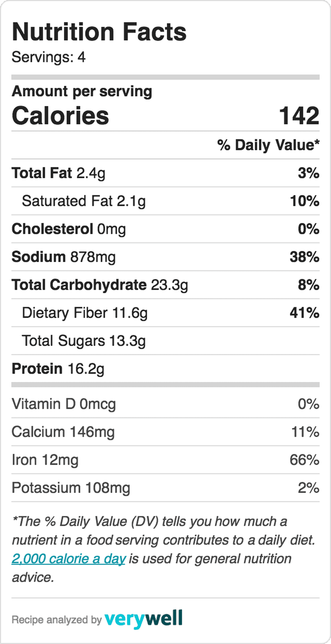Viewport: 331px width, 644px height.
Task: Select the Sodium 878mg row
Action: (165, 257)
